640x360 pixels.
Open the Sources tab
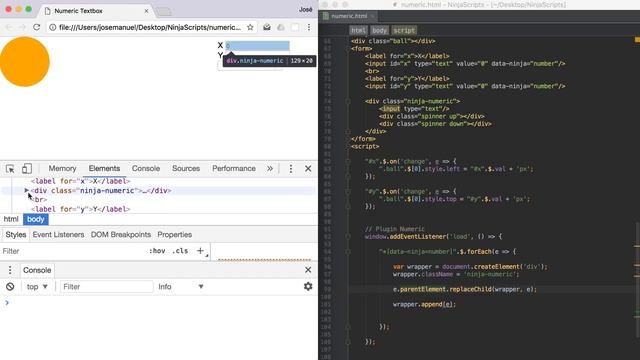pyautogui.click(x=186, y=169)
